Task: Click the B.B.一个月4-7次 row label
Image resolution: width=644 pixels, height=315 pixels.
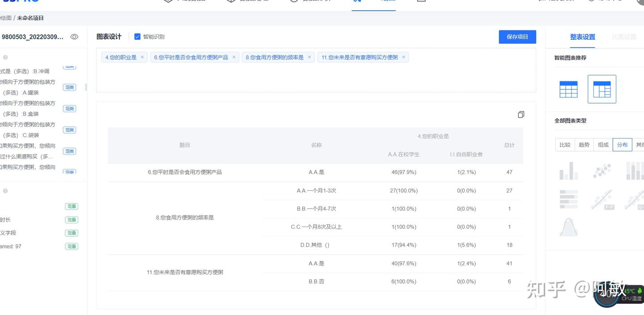Action: [316, 209]
